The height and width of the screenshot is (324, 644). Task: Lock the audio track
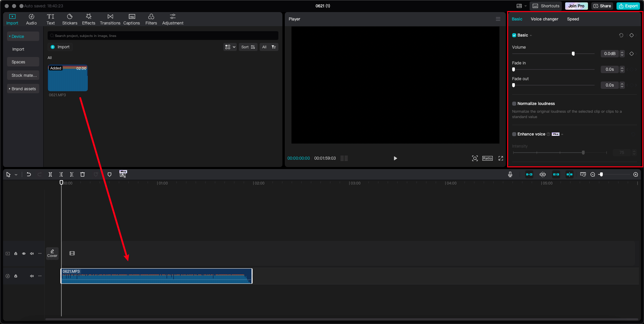tap(16, 276)
